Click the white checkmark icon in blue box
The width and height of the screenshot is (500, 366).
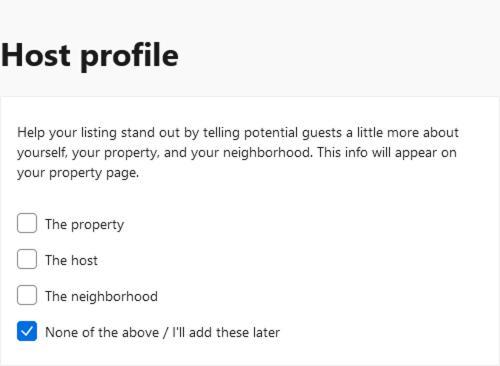pyautogui.click(x=27, y=331)
